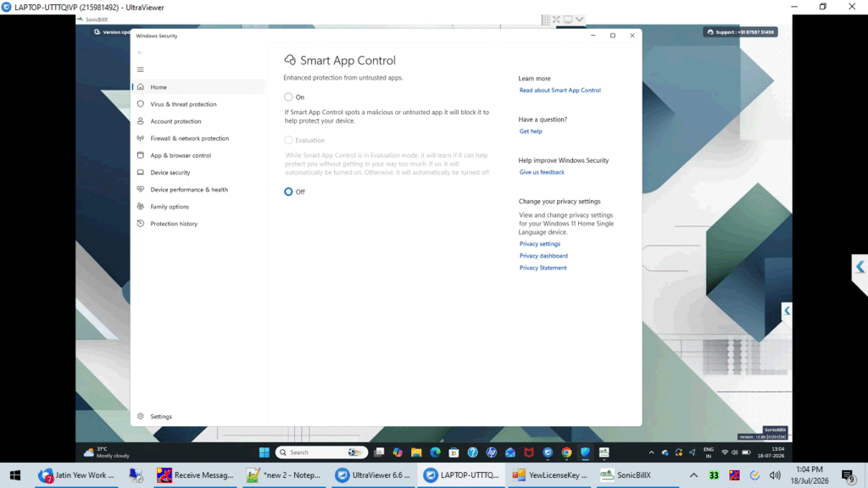This screenshot has height=488, width=868.
Task: Open Microsoft Edge on remote taskbar
Action: point(435,452)
